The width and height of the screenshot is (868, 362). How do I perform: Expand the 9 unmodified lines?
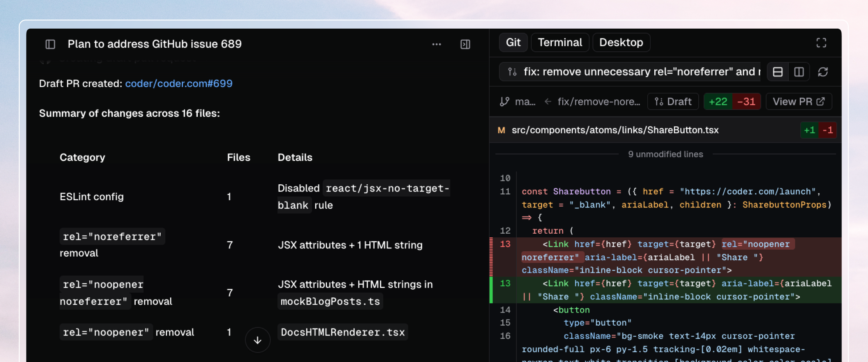pos(665,154)
